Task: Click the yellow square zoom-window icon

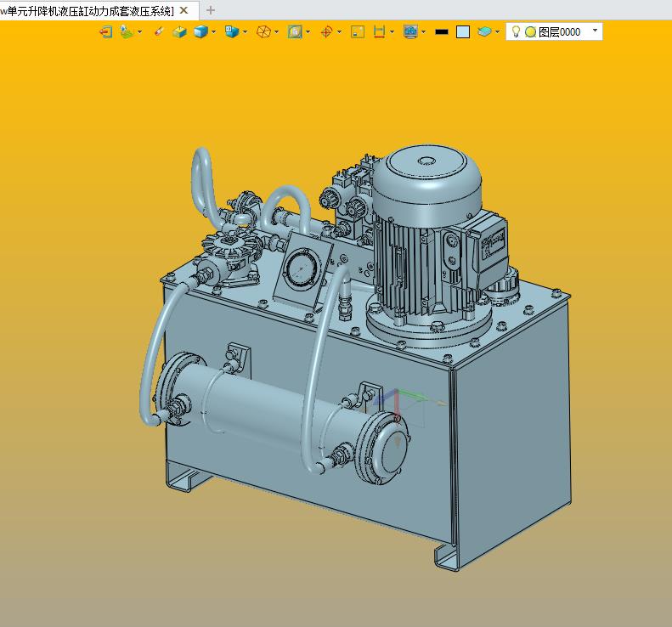Action: [x=358, y=32]
